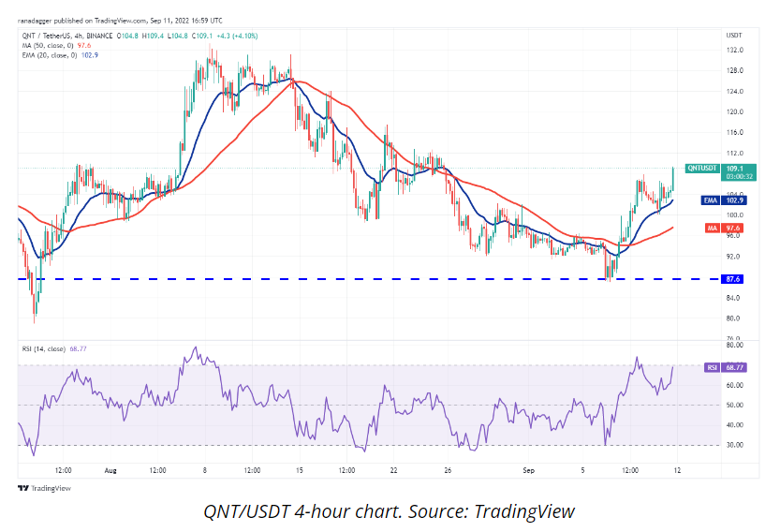Click the 22 date label on time axis

pyautogui.click(x=393, y=470)
